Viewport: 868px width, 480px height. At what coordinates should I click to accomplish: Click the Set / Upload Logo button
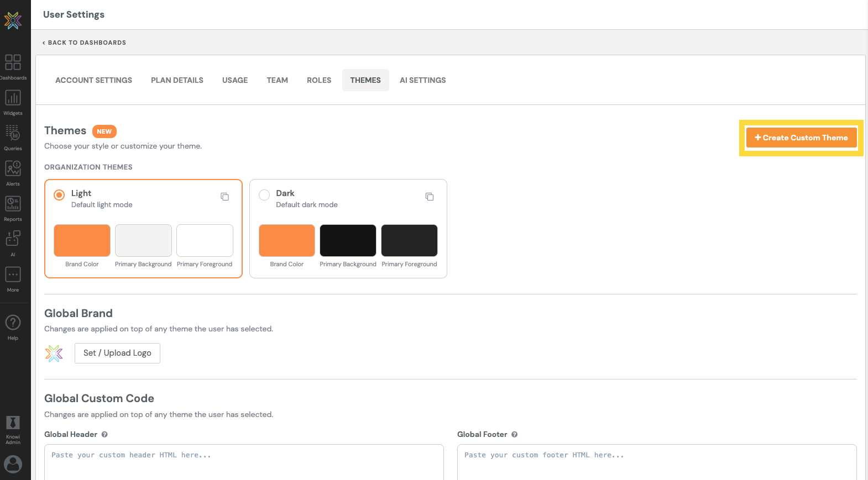point(117,353)
